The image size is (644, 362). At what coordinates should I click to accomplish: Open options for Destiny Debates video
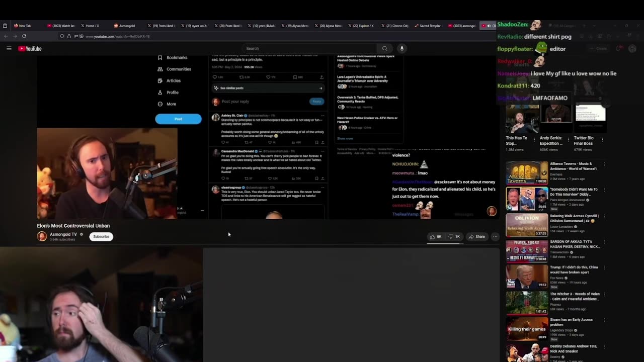point(604,346)
